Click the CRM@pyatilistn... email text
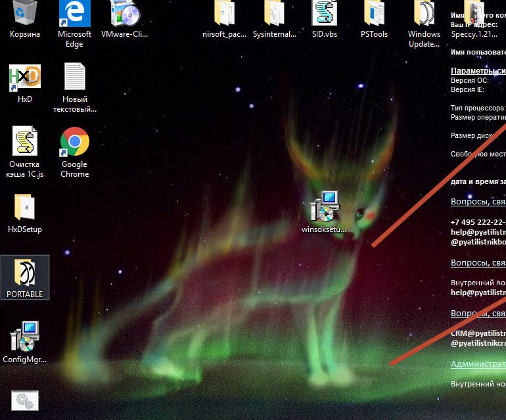 pyautogui.click(x=478, y=333)
